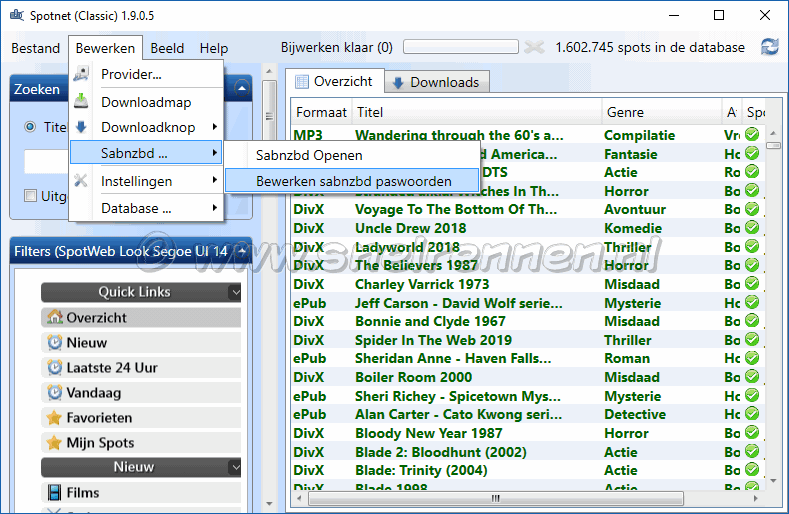Screen dimensions: 789x514
Task: Collapse the Quick Links section dropdown
Action: click(235, 292)
